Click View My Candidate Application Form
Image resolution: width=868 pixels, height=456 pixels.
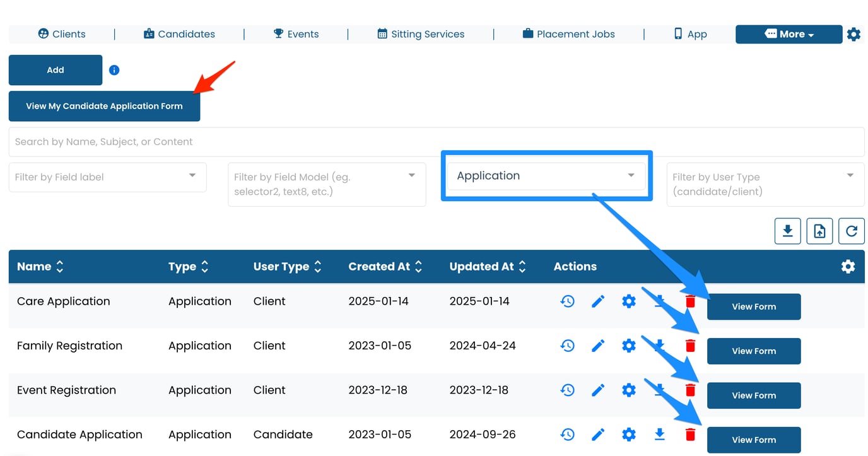(104, 106)
